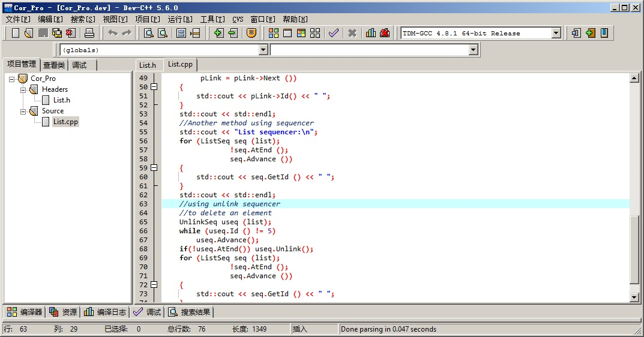This screenshot has width=644, height=337.
Task: Open the 搜索 menu
Action: point(83,19)
